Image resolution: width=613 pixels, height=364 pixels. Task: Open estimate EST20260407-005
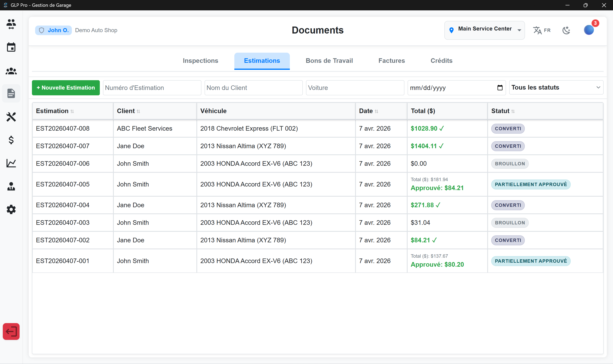[x=62, y=184]
